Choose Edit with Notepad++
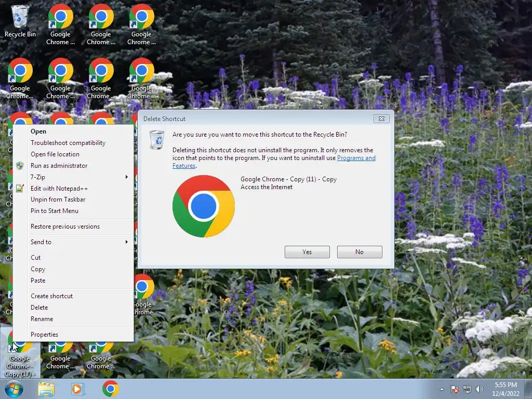Image resolution: width=532 pixels, height=399 pixels. pyautogui.click(x=73, y=188)
